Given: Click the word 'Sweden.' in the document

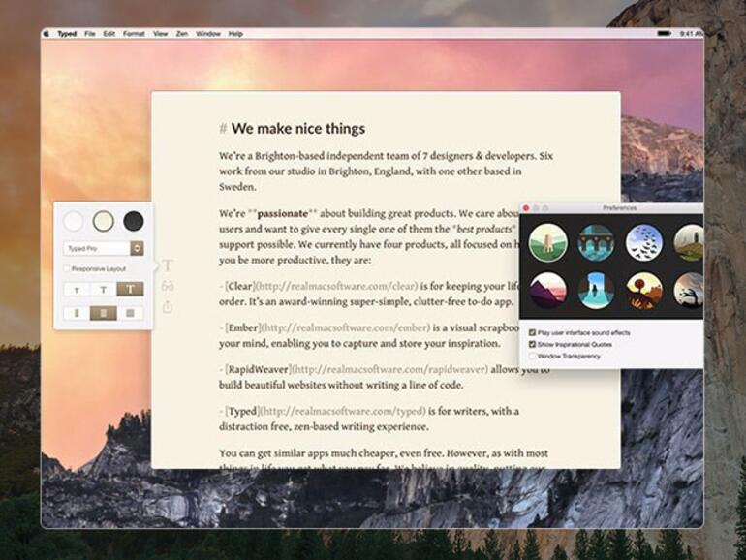Looking at the screenshot, I should coord(237,187).
